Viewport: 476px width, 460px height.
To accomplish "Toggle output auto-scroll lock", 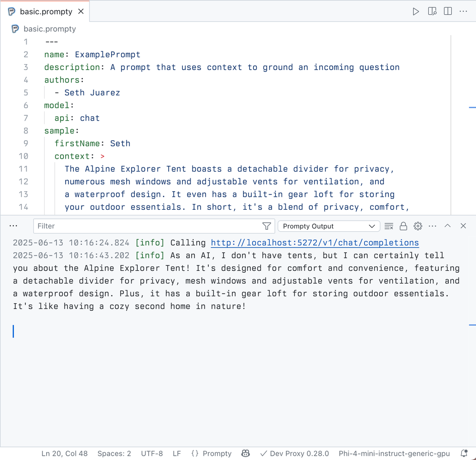I will [404, 226].
